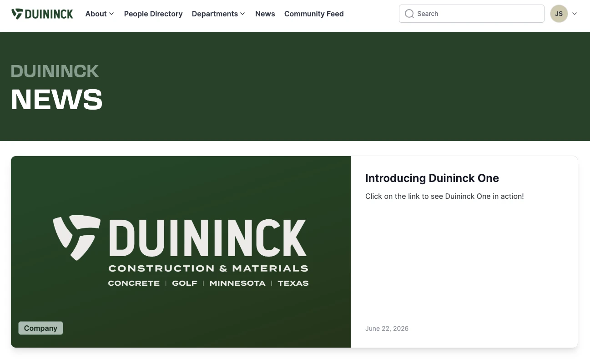Click the 'Click on the link' description text

coord(444,197)
